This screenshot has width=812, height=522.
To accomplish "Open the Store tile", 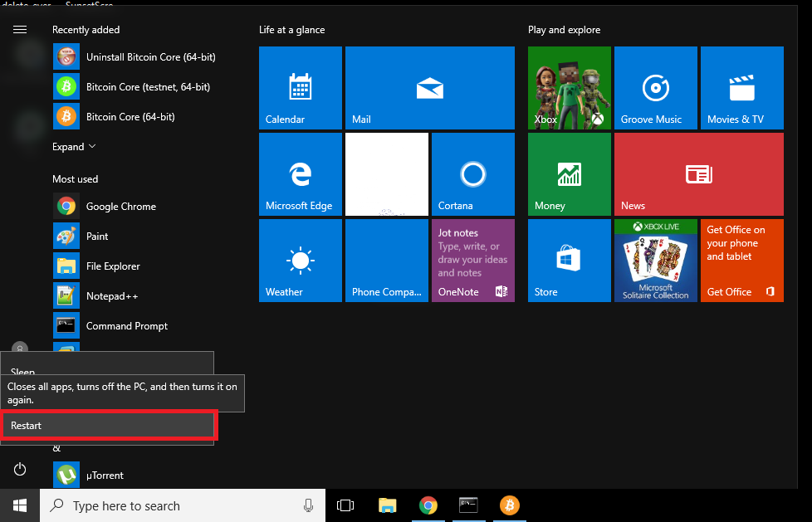I will click(569, 261).
